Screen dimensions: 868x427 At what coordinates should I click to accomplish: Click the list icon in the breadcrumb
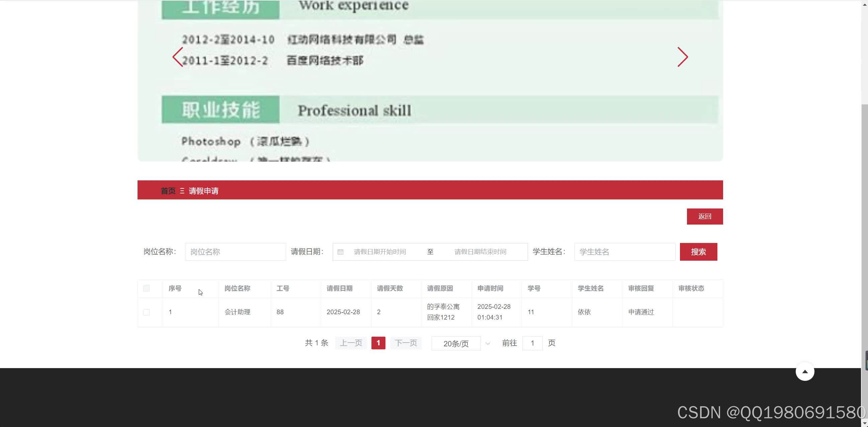tap(182, 191)
